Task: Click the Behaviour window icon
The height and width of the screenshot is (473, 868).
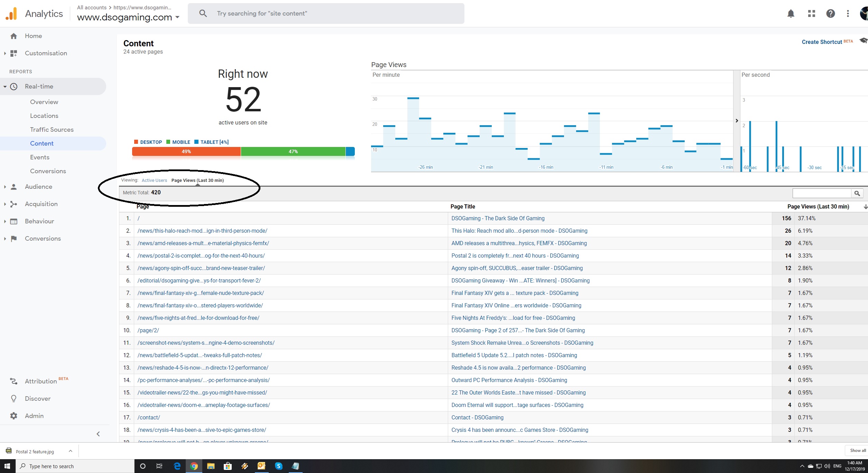Action: tap(14, 221)
